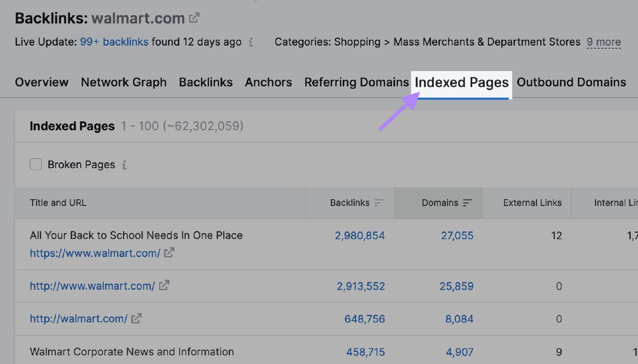638x364 pixels.
Task: Click the '1 - 100 (~62,302,059)' count text
Action: (182, 126)
